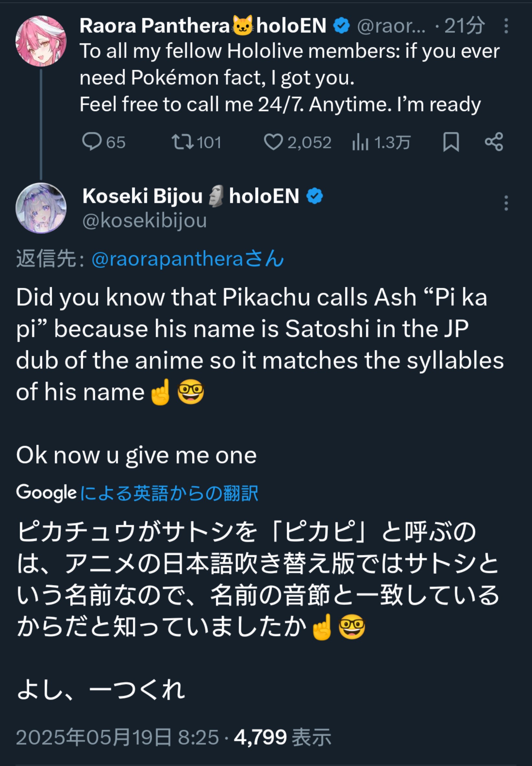Bookmark Raora Panthera's tweet
The image size is (532, 766).
click(x=451, y=142)
